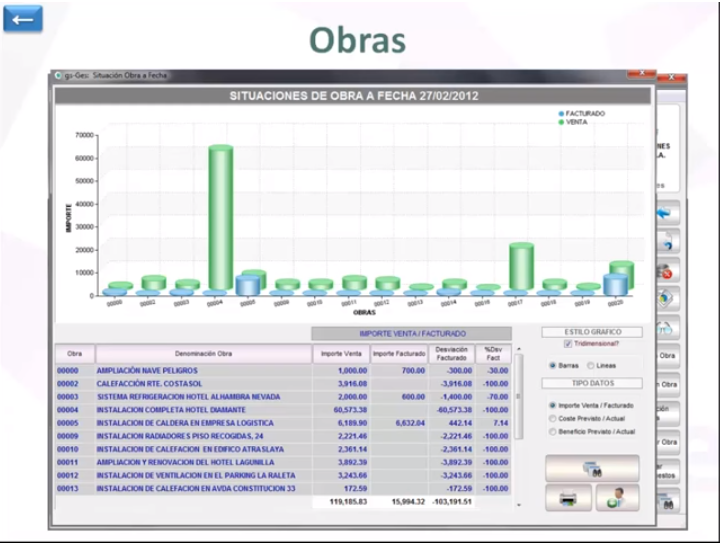
Task: Select the Lineas chart style
Action: pyautogui.click(x=590, y=365)
